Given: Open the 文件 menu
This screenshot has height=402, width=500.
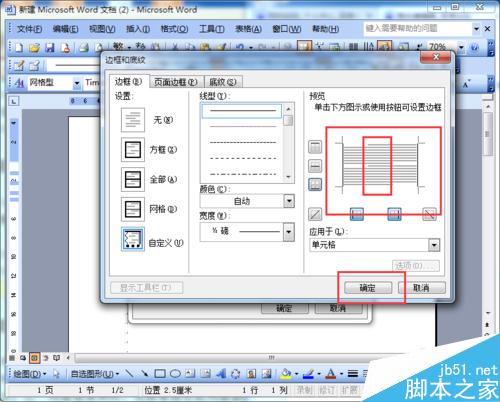Looking at the screenshot, I should [x=29, y=29].
